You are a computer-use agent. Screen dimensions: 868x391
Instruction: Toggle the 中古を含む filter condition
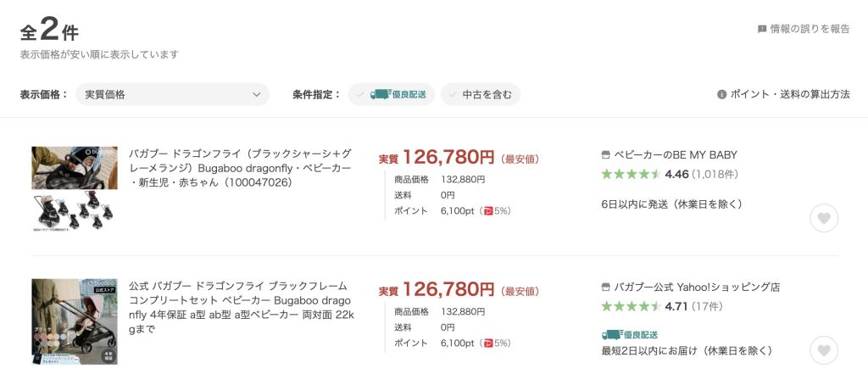click(481, 94)
